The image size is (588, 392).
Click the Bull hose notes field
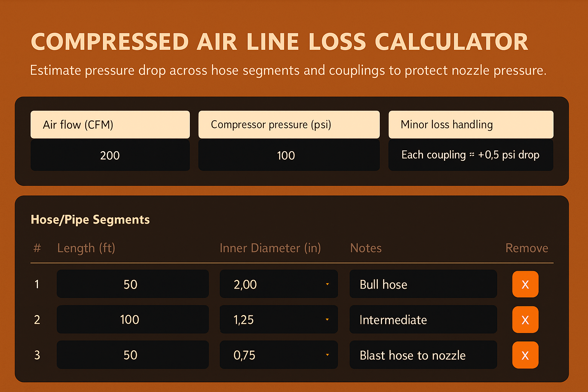click(423, 284)
